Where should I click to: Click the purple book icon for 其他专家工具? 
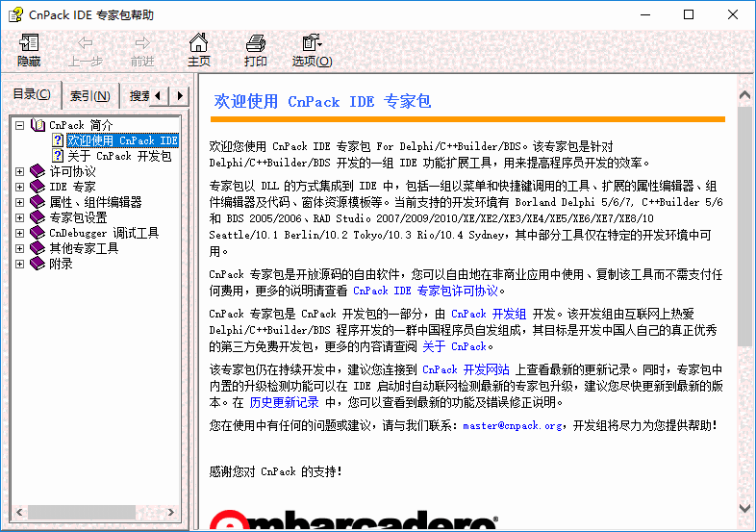38,248
